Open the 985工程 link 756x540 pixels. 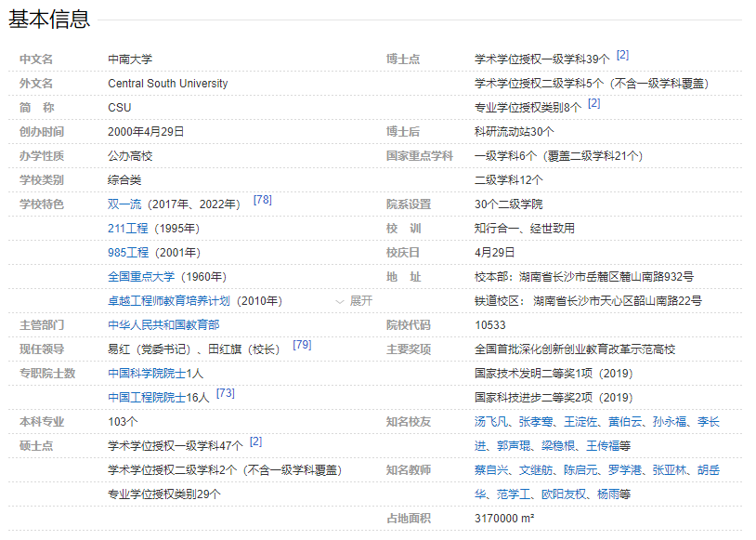click(x=128, y=253)
